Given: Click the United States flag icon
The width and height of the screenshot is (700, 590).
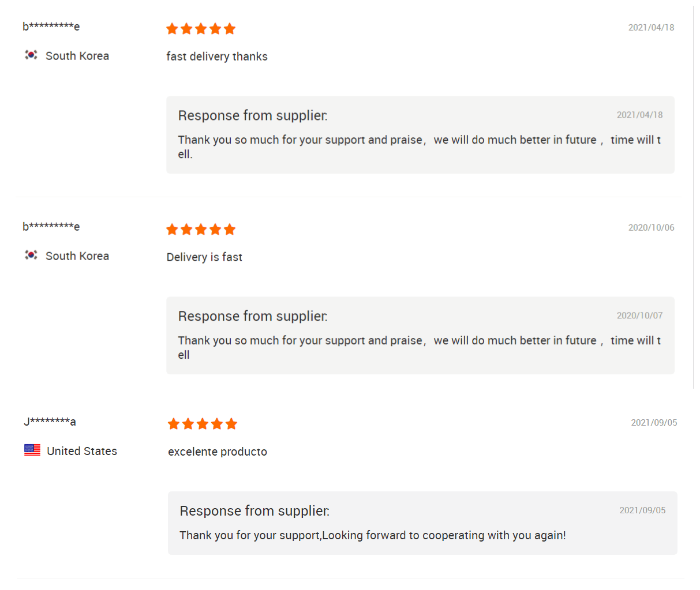Looking at the screenshot, I should point(32,450).
